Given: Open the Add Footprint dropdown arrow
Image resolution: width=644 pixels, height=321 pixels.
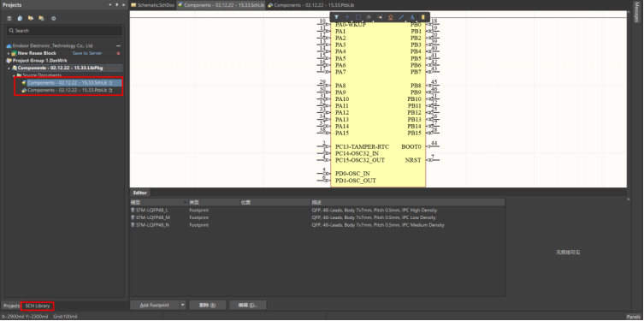Looking at the screenshot, I should pyautogui.click(x=183, y=305).
